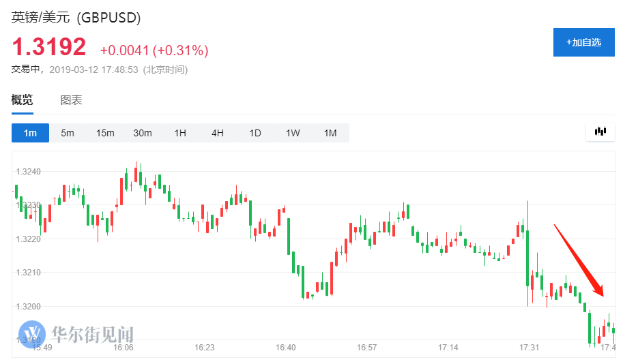Click the +加自选 watchlist button
Viewport: 623px width, 364px height.
(583, 42)
